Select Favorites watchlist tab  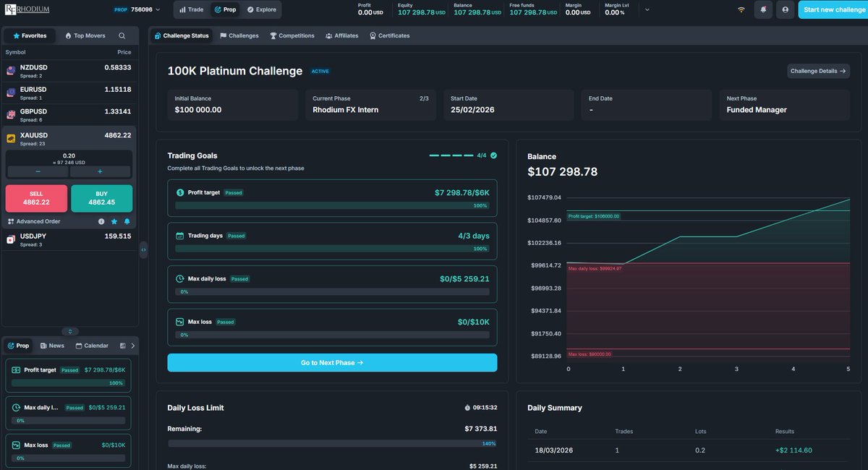pyautogui.click(x=30, y=35)
